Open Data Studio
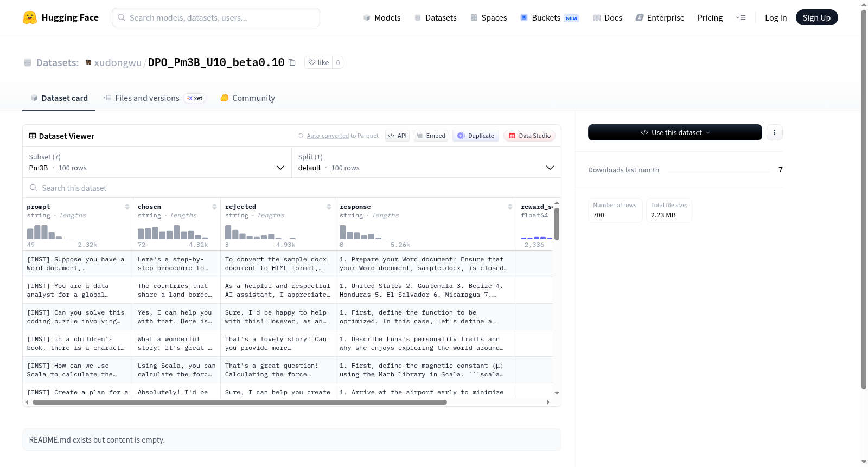Image resolution: width=868 pixels, height=467 pixels. point(529,136)
